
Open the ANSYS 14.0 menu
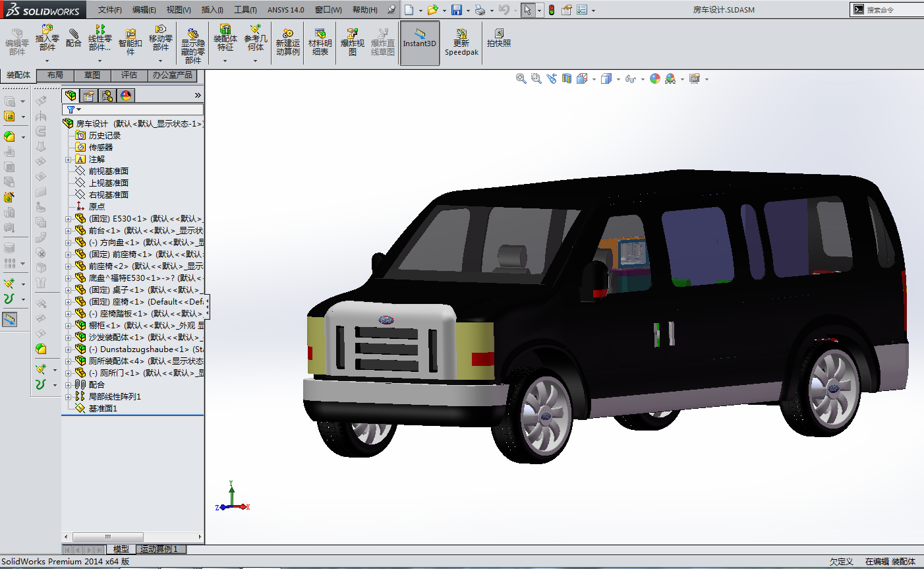tap(286, 10)
